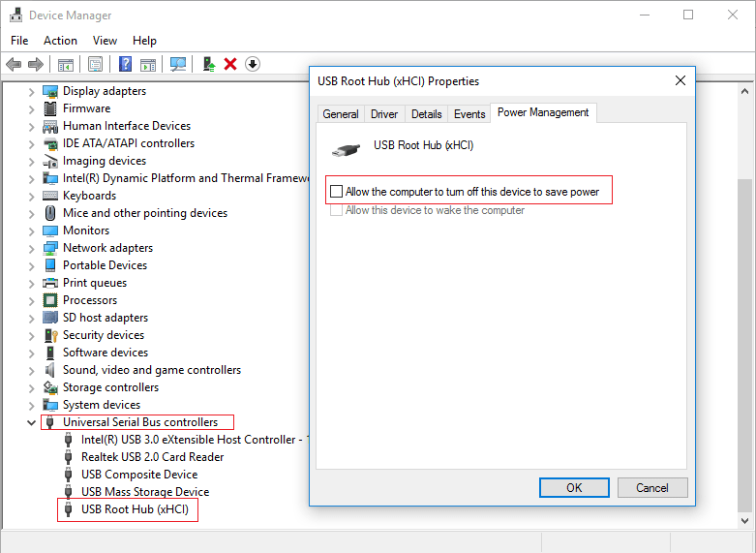This screenshot has width=756, height=553.
Task: Open the Action menu
Action: 60,41
